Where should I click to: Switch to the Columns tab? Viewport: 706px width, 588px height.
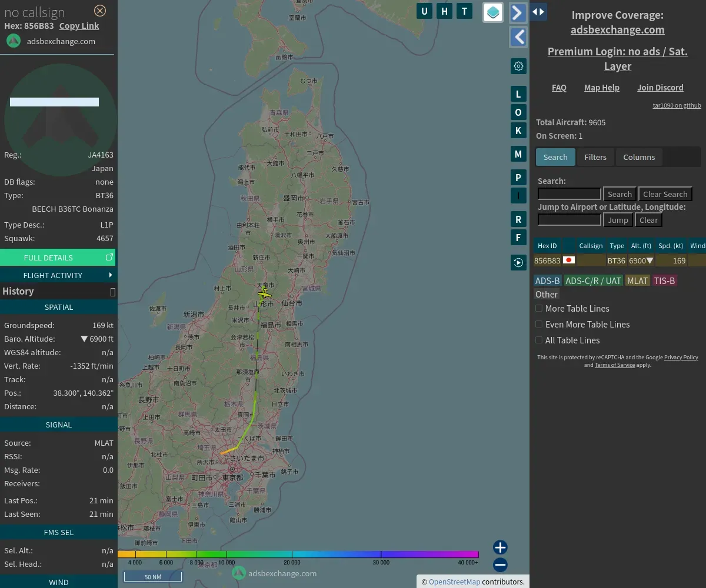coord(639,157)
